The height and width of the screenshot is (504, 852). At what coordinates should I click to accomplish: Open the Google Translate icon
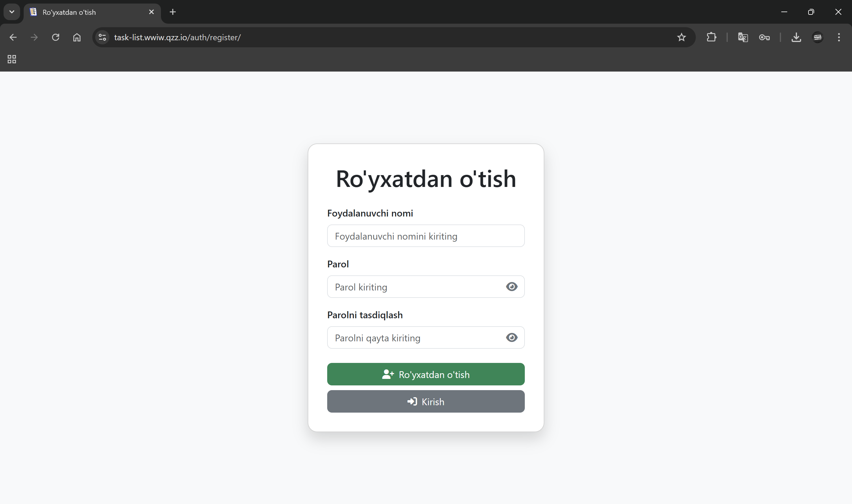(x=743, y=37)
